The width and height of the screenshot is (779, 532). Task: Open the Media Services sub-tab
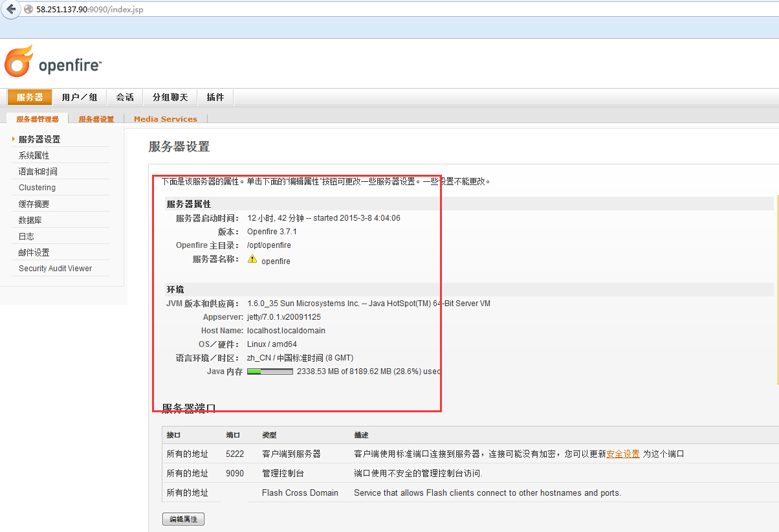166,119
